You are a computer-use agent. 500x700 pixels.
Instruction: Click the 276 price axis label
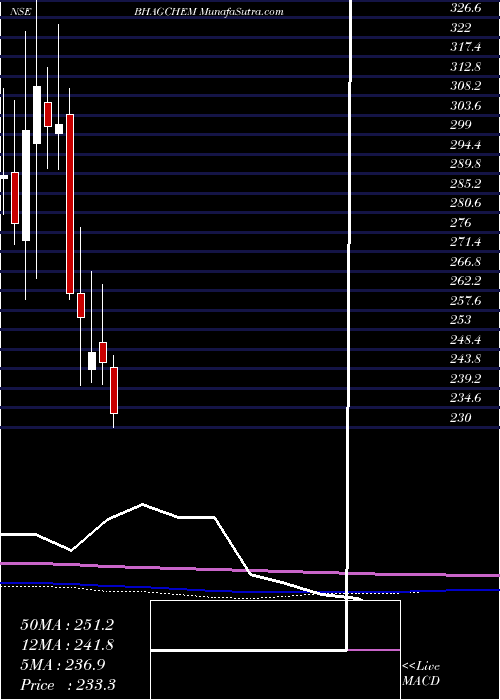(x=461, y=223)
